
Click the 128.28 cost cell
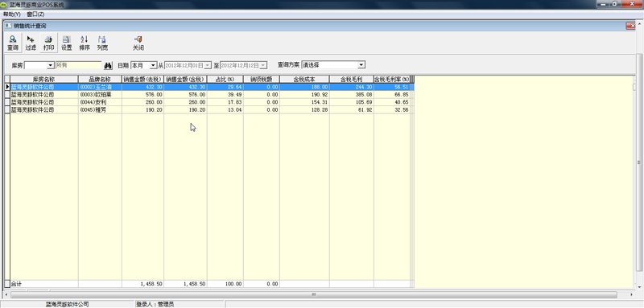[304, 110]
